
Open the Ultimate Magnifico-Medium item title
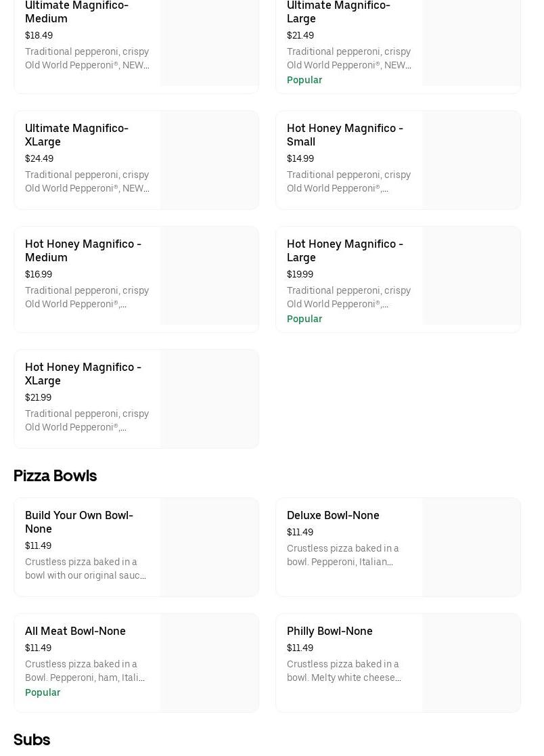tap(76, 12)
